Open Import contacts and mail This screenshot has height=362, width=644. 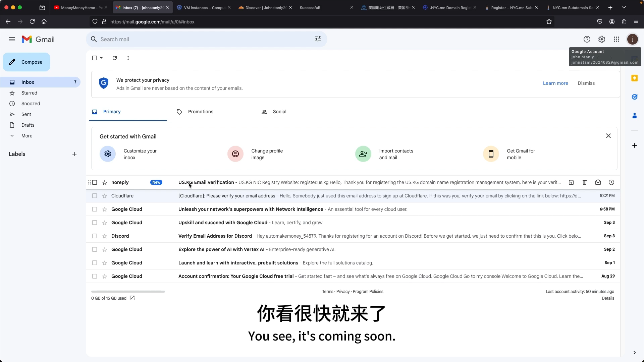coord(385,154)
